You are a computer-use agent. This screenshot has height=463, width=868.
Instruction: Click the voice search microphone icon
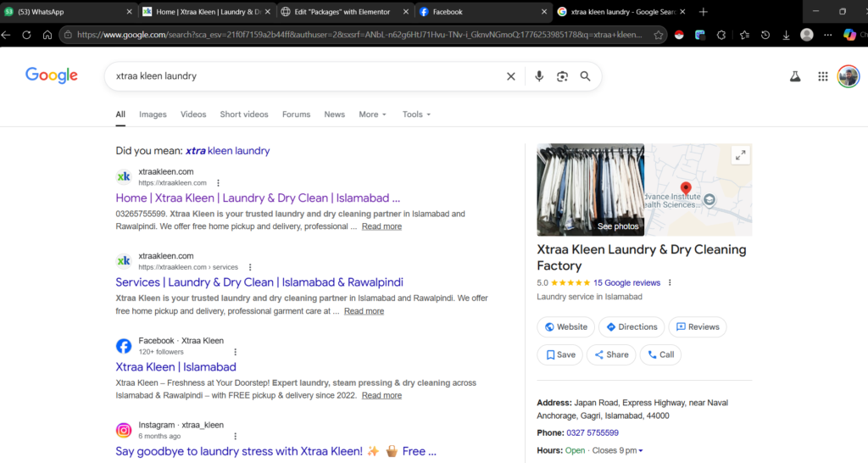click(x=538, y=76)
